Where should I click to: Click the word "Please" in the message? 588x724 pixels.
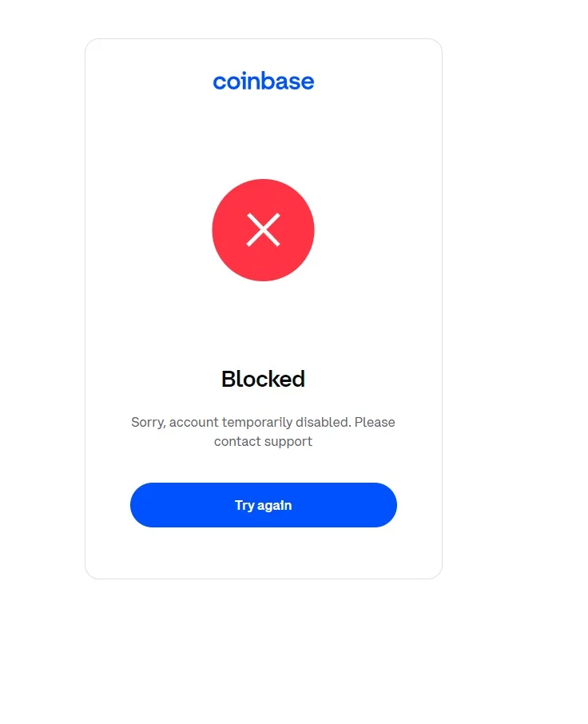(x=375, y=422)
